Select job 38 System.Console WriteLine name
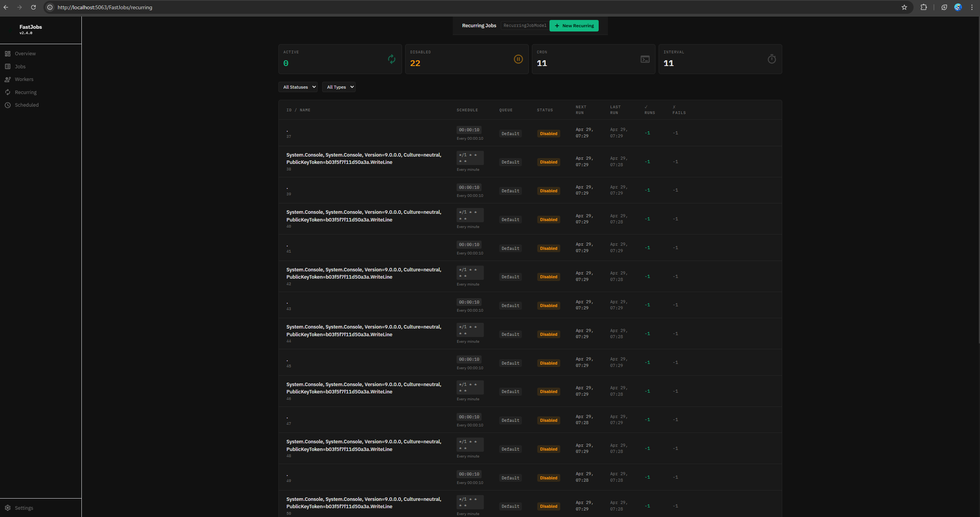980x517 pixels. tap(364, 159)
